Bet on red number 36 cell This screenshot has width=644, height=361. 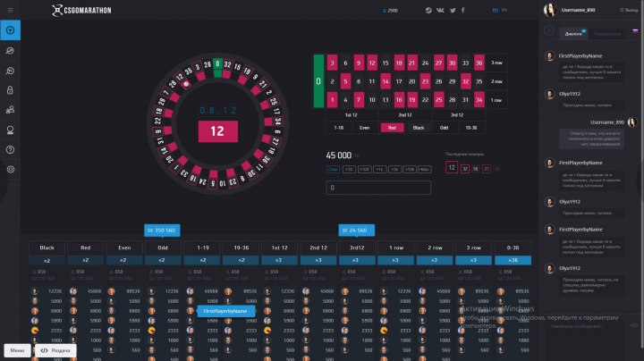(x=479, y=63)
